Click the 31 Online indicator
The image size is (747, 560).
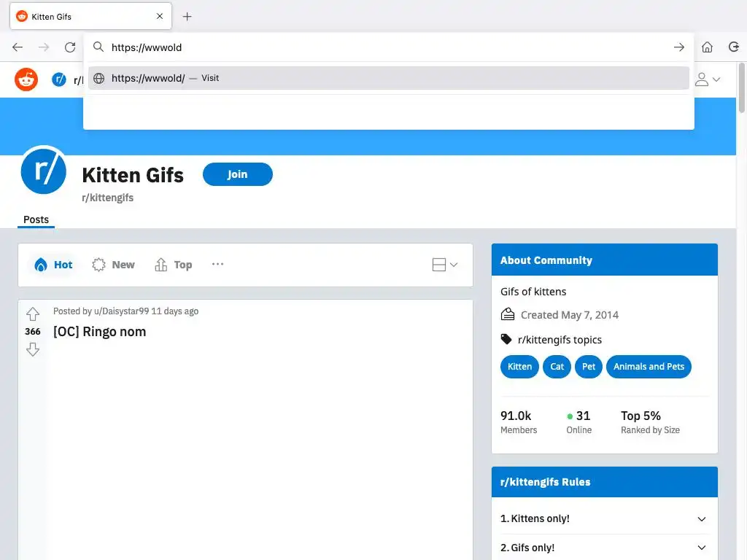pos(579,422)
